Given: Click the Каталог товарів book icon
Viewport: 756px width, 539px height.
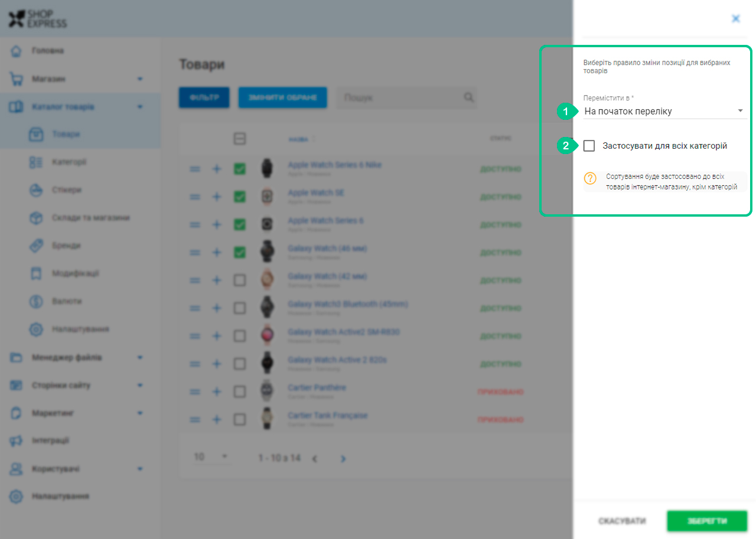Looking at the screenshot, I should coord(17,107).
